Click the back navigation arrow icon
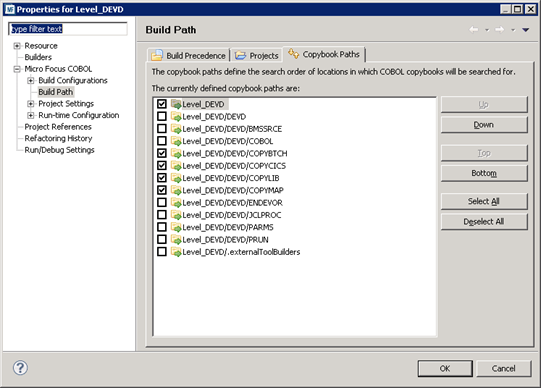Viewport: 541px width, 388px height. 474,30
